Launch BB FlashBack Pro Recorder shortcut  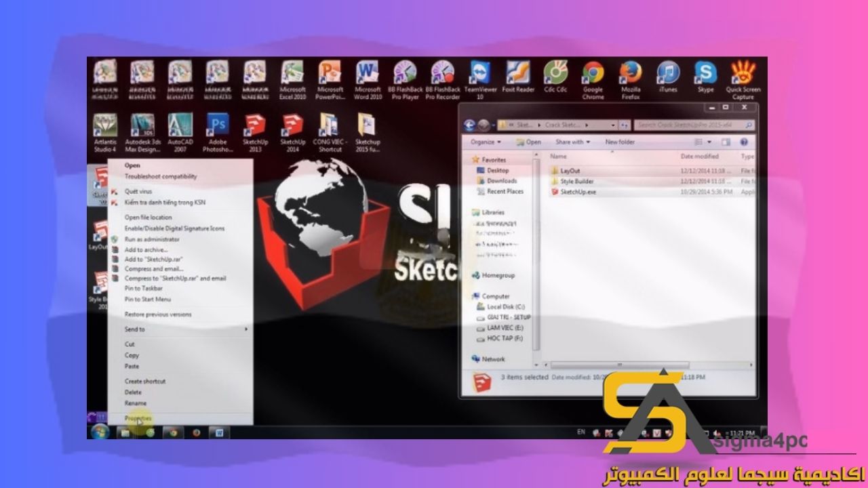tap(442, 79)
